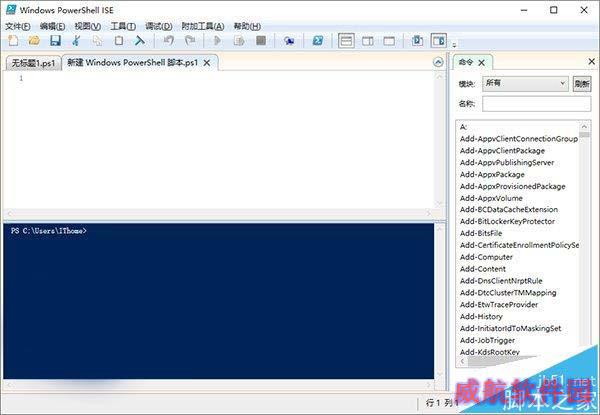
Task: Run selection toolbar icon
Action: pyautogui.click(x=239, y=41)
